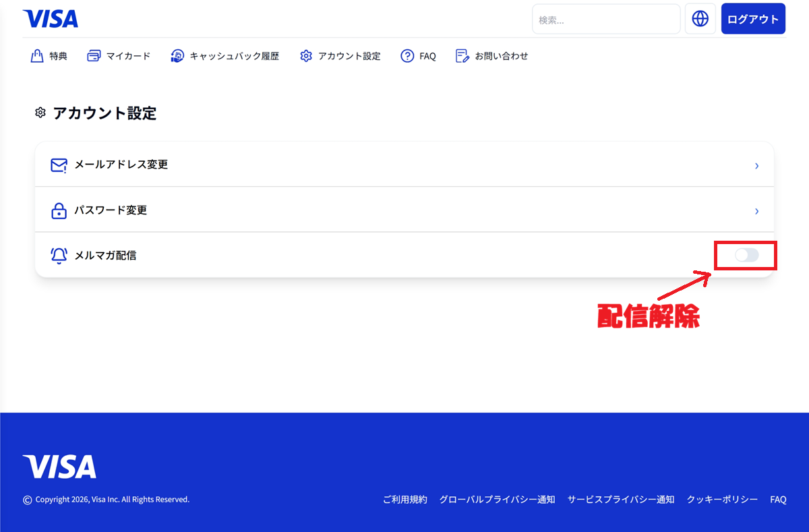
Task: Open the キャッシュバック履歴 menu item
Action: click(x=234, y=56)
